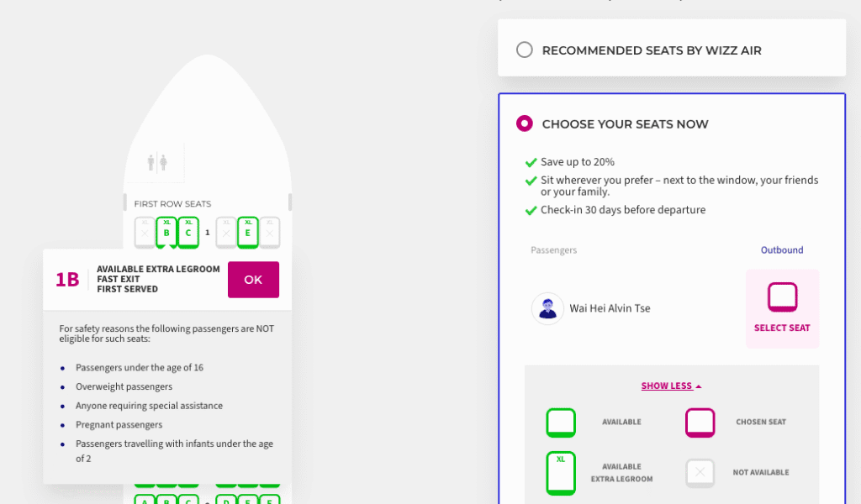The height and width of the screenshot is (504, 861).
Task: Confirm the 1B seat notice with OK
Action: click(253, 279)
